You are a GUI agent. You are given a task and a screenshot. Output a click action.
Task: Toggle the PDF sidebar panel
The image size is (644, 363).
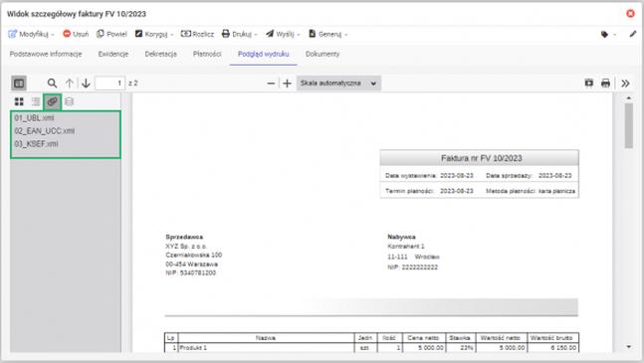[19, 84]
